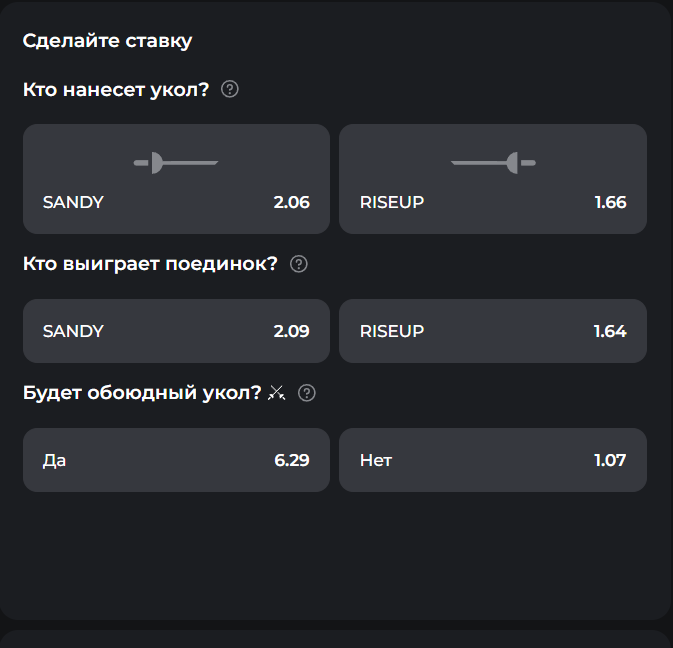Viewport: 673px width, 648px height.
Task: Click the sword icon above RISEUP
Action: coord(493,162)
